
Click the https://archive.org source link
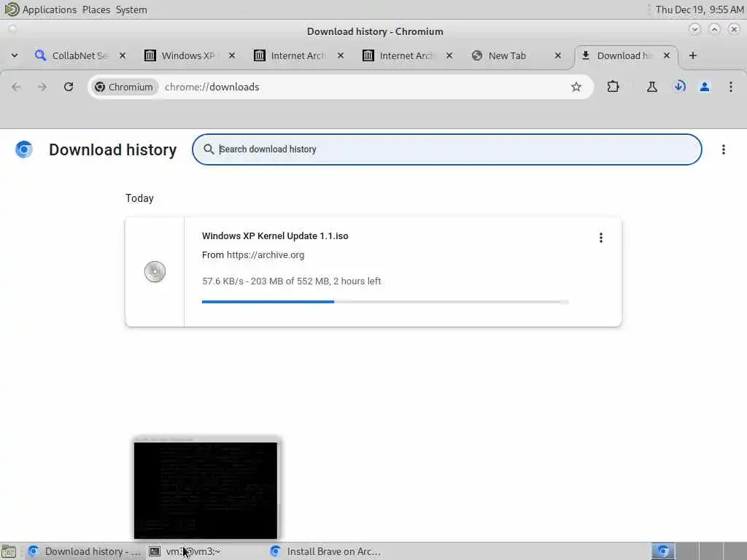[266, 254]
